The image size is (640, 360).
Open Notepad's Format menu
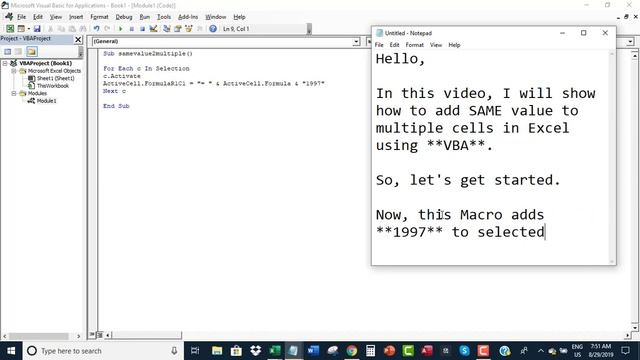tap(414, 45)
